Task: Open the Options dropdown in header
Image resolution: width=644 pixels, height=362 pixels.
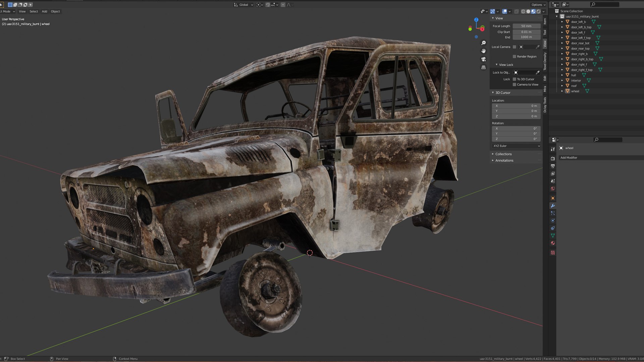Action: pyautogui.click(x=538, y=5)
